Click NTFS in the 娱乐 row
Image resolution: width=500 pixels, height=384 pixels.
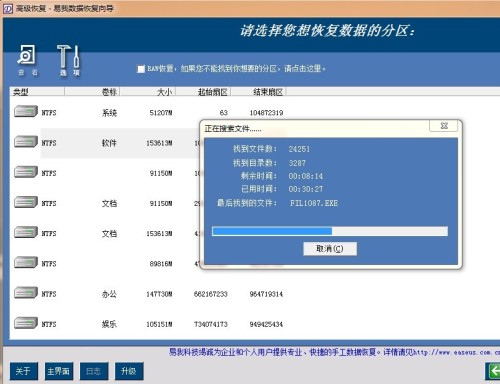click(49, 324)
